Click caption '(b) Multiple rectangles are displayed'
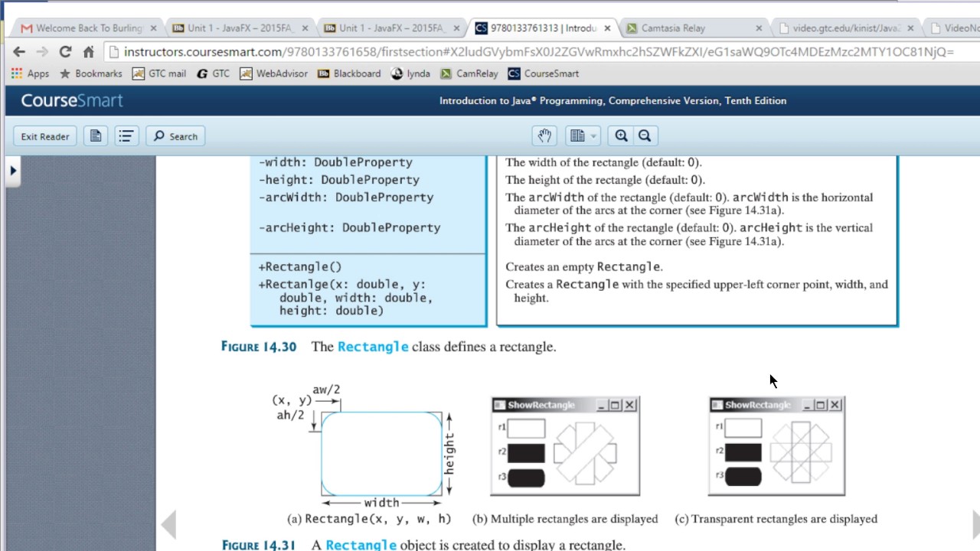 pos(565,519)
